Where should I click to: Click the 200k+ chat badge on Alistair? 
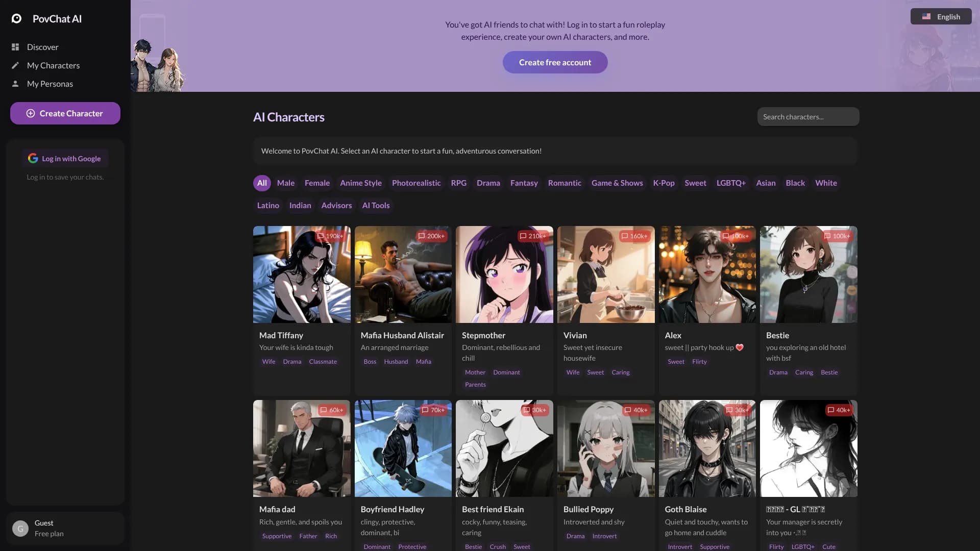pos(431,236)
